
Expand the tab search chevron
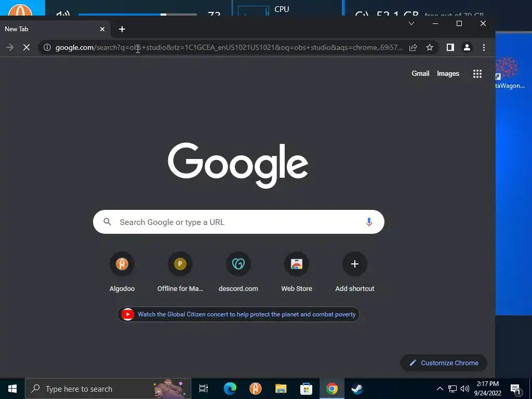tap(411, 23)
